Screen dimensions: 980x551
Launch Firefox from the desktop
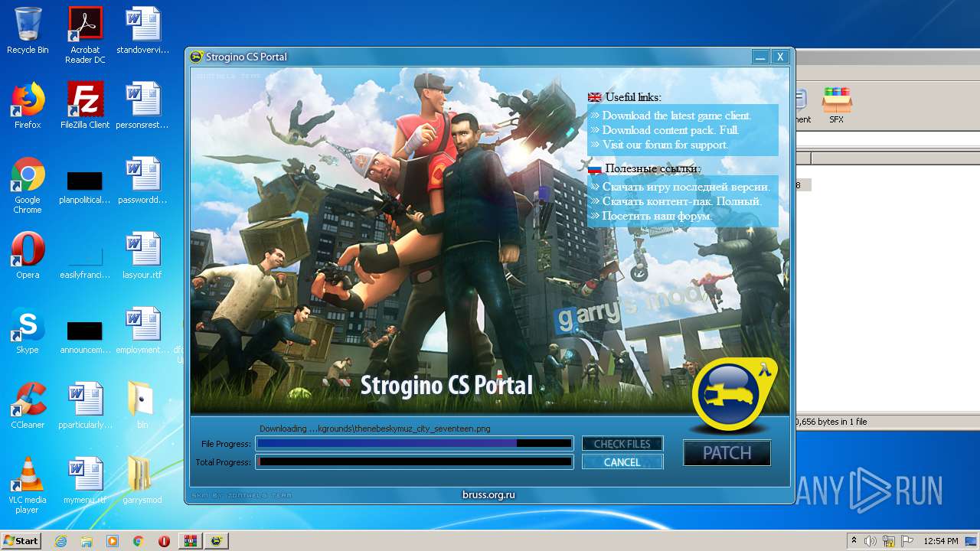tap(28, 106)
